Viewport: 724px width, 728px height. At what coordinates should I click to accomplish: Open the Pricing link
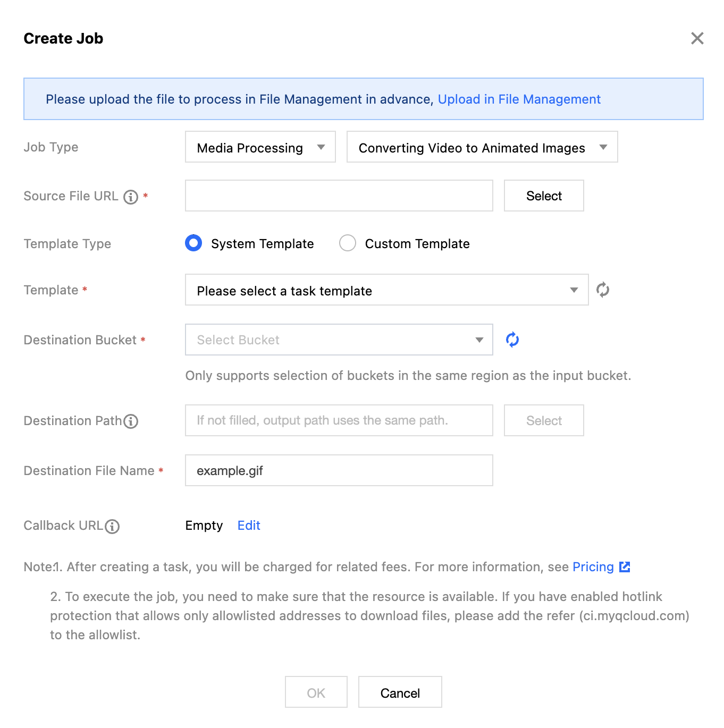pyautogui.click(x=593, y=567)
